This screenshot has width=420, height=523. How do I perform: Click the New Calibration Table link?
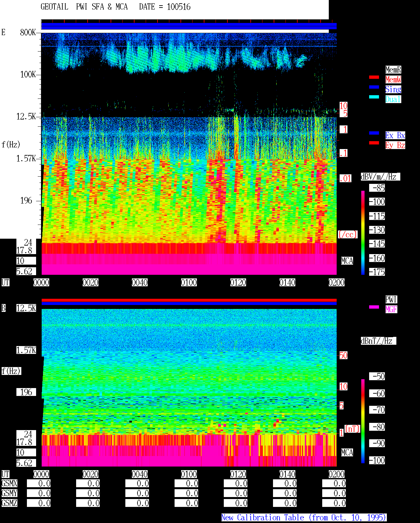[304, 517]
